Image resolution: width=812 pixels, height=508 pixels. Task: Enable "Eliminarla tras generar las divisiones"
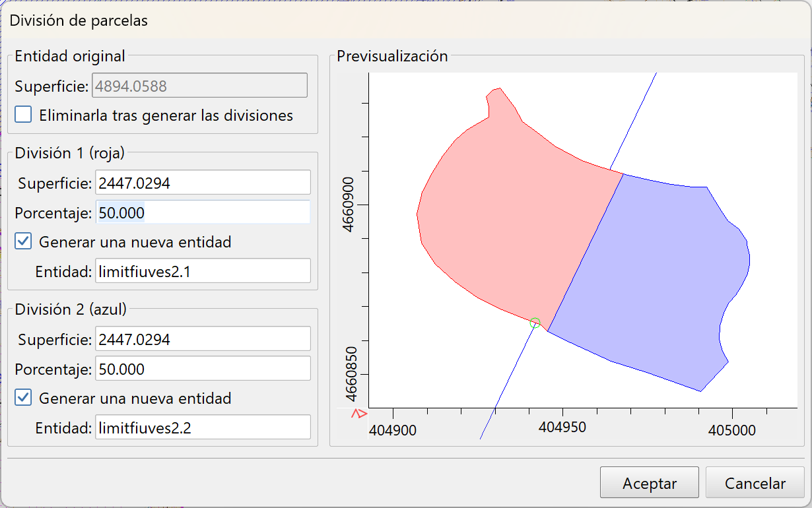23,113
